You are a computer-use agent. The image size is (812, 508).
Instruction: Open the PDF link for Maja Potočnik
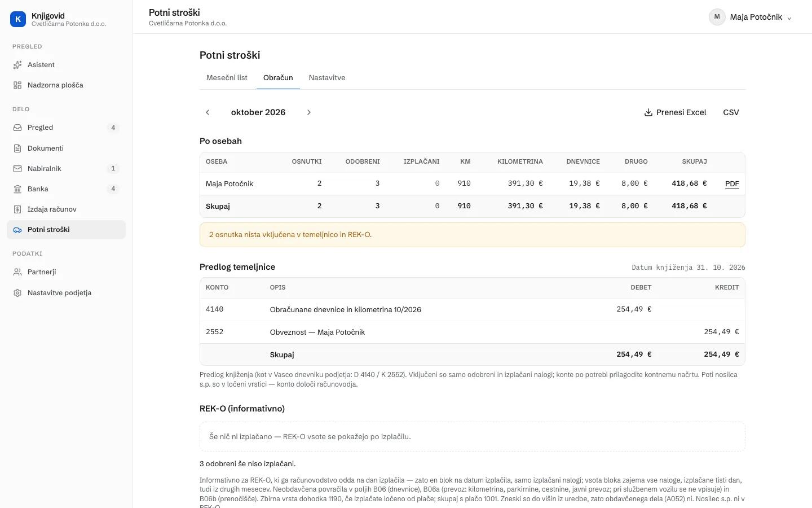point(732,184)
